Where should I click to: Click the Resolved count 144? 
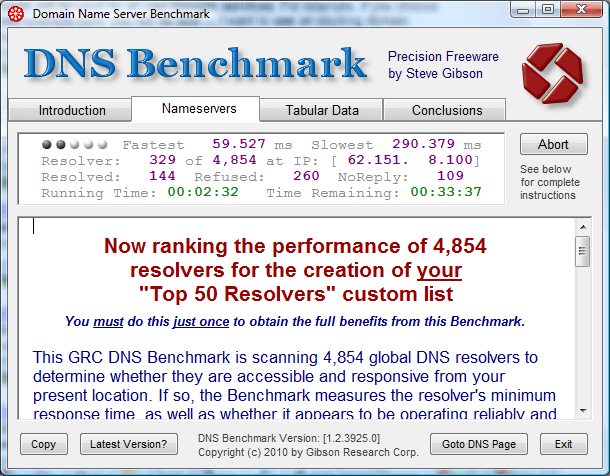point(163,176)
